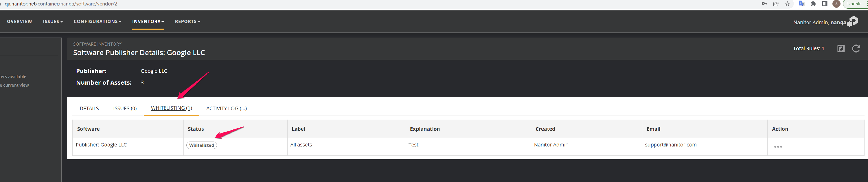The image size is (868, 182).
Task: Open the Inventory dropdown menu
Action: coord(148,22)
